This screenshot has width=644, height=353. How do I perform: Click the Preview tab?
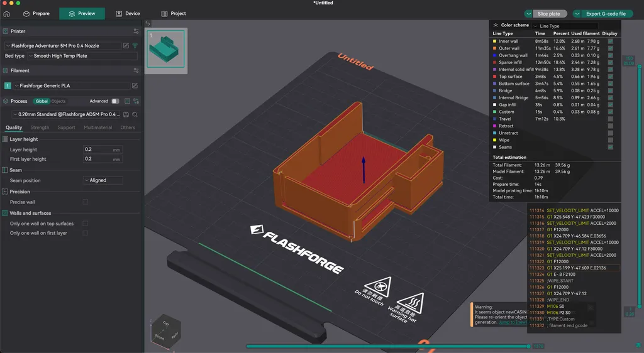click(x=82, y=14)
